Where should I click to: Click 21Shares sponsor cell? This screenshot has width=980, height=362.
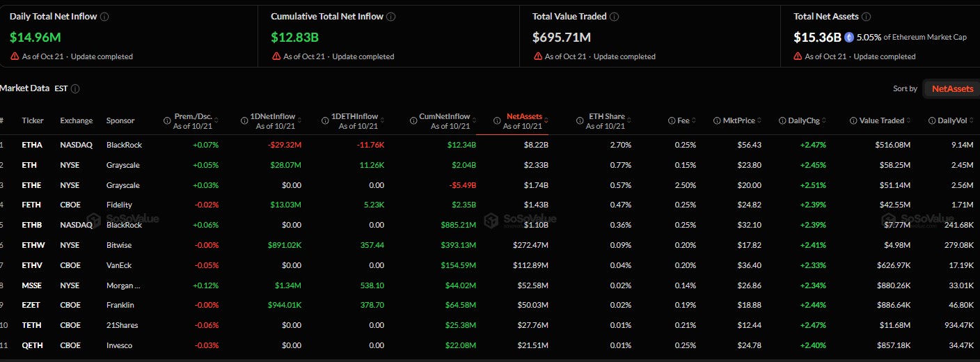click(x=122, y=325)
